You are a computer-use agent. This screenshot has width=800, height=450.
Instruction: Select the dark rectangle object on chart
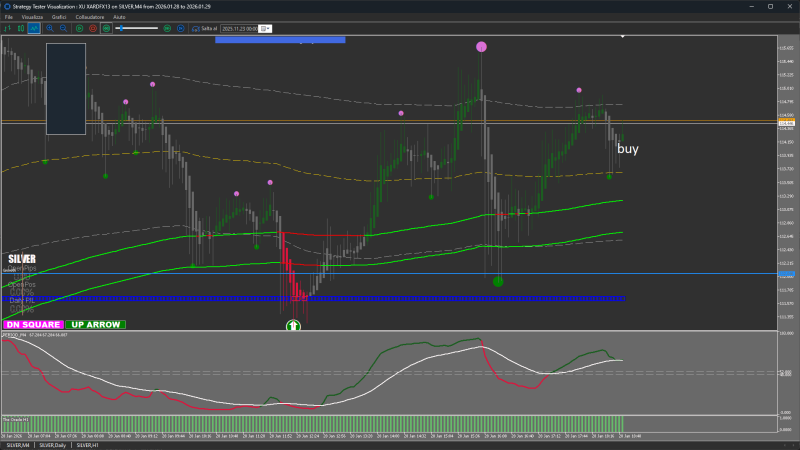[x=66, y=89]
